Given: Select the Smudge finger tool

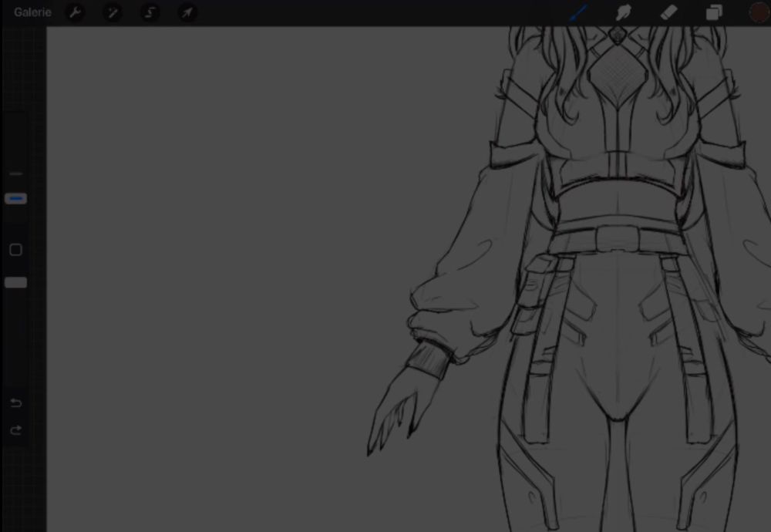Looking at the screenshot, I should [623, 12].
